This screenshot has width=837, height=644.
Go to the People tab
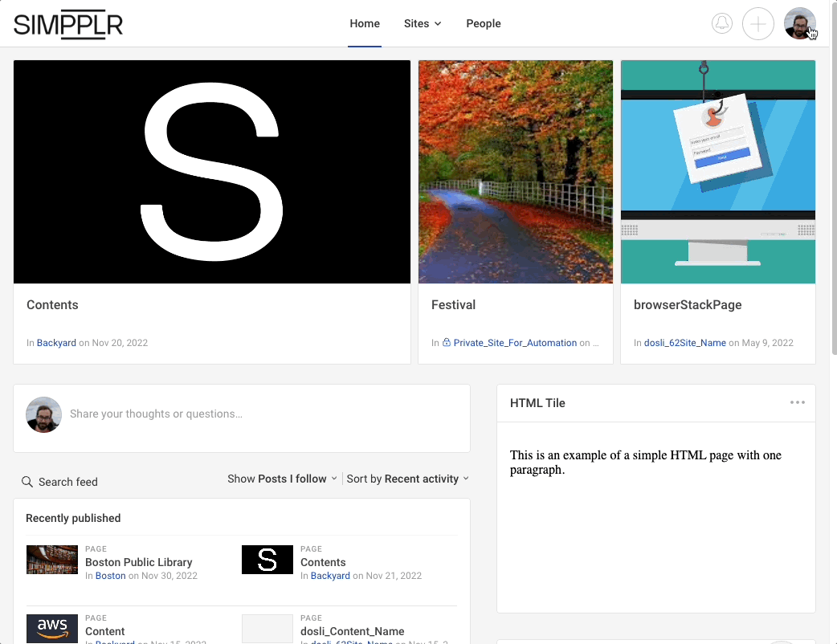click(484, 23)
